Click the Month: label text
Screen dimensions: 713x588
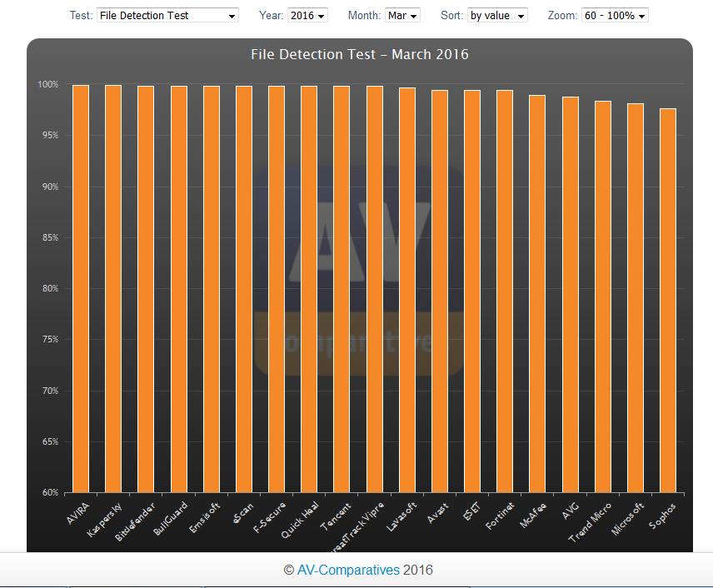click(364, 16)
